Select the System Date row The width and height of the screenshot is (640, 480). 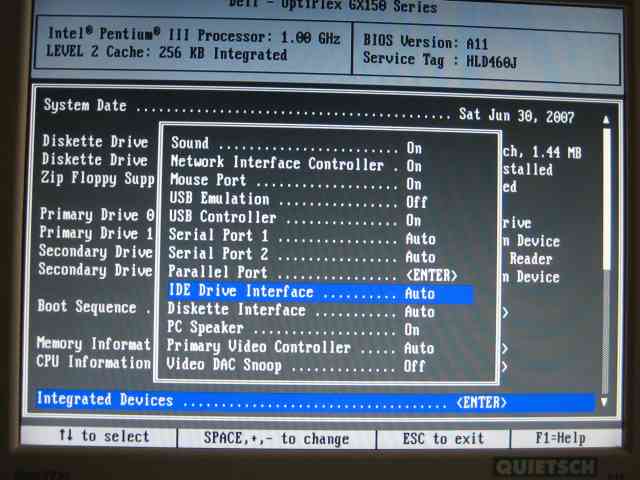click(x=309, y=110)
